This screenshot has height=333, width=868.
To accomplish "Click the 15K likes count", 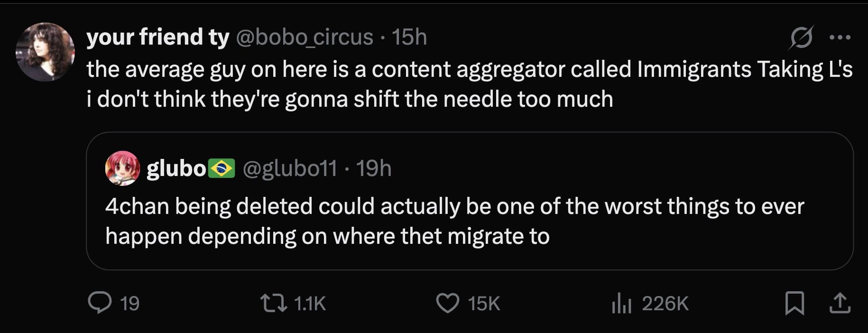I will click(484, 304).
